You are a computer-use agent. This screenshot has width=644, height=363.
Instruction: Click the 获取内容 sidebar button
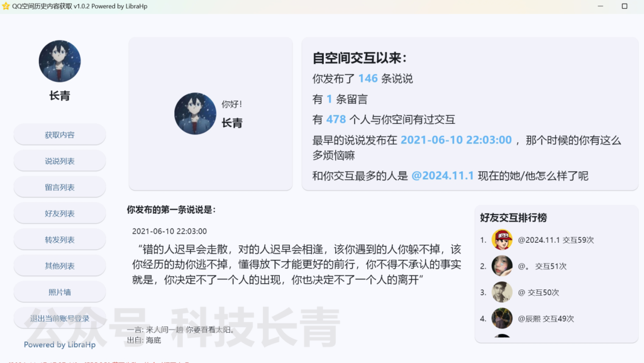point(60,135)
